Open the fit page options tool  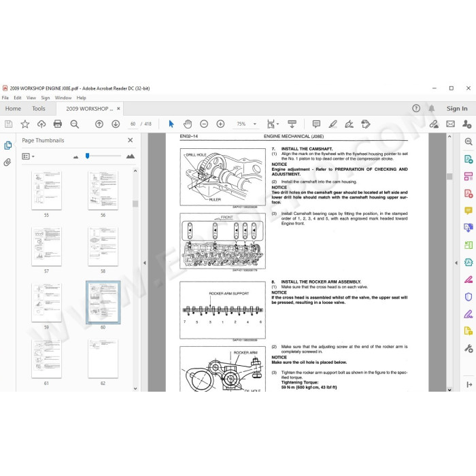click(x=272, y=124)
